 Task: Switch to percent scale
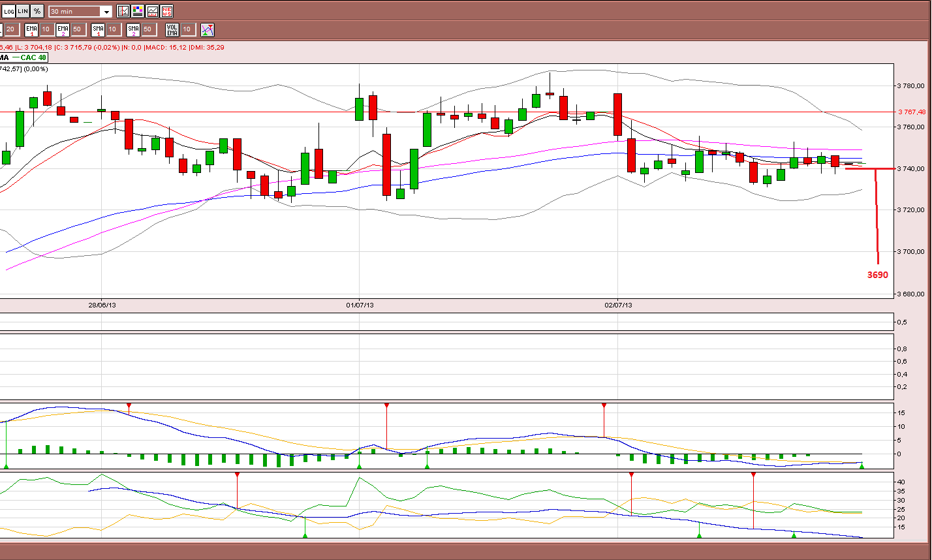click(37, 11)
